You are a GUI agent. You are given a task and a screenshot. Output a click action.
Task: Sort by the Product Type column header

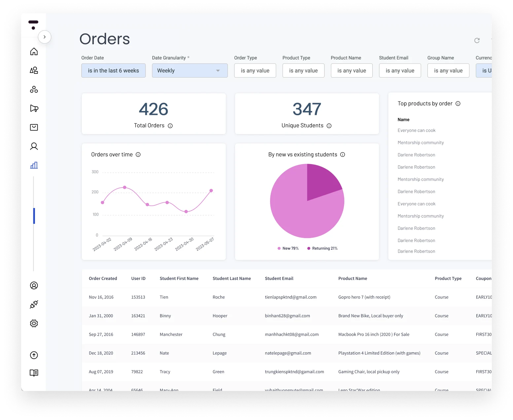click(448, 278)
